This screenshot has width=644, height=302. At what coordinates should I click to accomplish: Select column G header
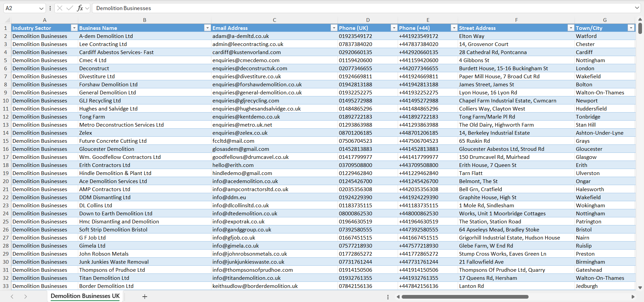[x=605, y=20]
